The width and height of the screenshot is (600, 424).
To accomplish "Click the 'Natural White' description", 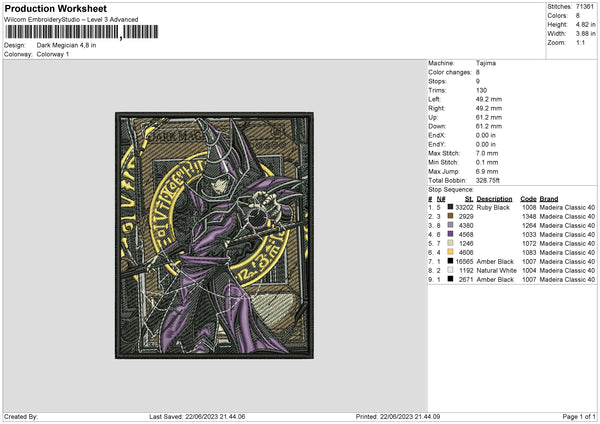I will pyautogui.click(x=497, y=271).
